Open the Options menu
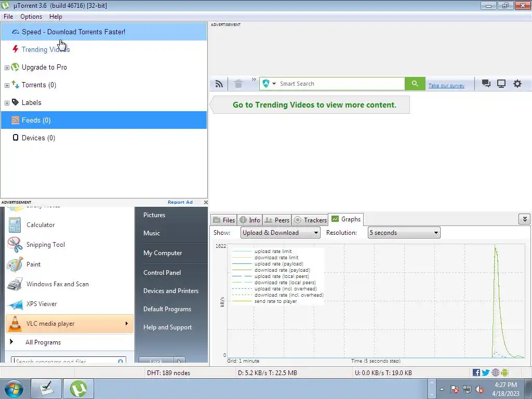The image size is (532, 399). (31, 17)
